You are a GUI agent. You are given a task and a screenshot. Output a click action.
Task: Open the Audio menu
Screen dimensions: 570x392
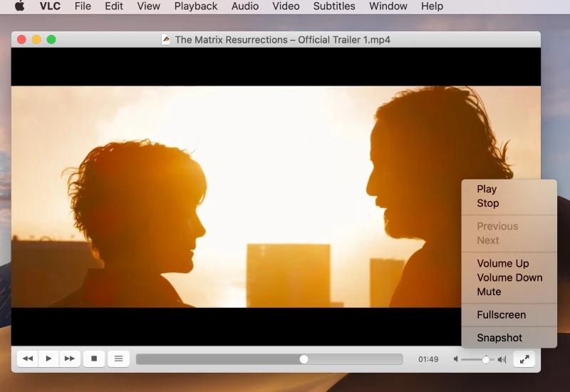(x=245, y=6)
